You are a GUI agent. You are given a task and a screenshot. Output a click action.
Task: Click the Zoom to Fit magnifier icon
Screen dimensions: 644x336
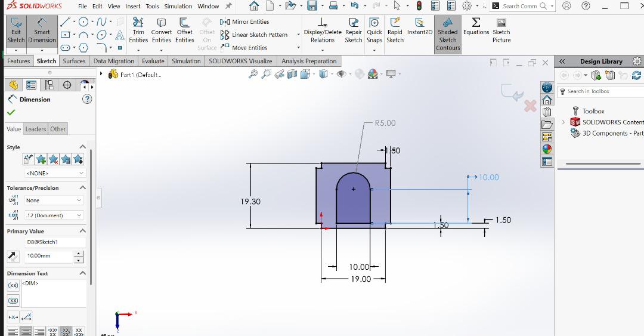click(x=253, y=74)
